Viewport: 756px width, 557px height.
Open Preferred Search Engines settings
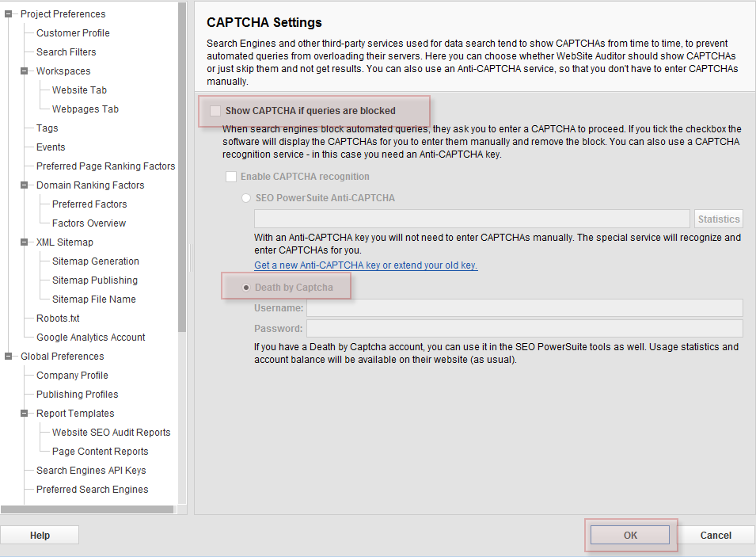92,490
